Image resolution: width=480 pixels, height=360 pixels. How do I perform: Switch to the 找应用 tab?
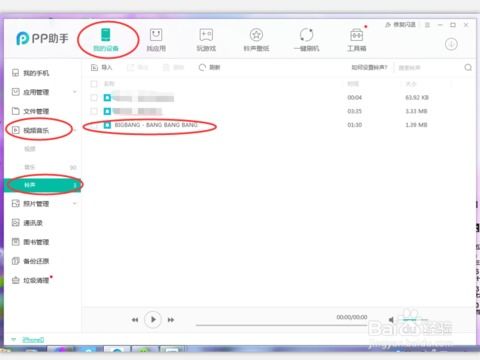(156, 40)
